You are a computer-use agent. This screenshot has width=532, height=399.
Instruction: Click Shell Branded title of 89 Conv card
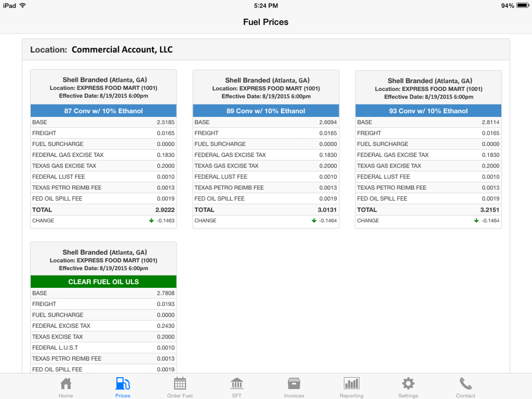[268, 80]
